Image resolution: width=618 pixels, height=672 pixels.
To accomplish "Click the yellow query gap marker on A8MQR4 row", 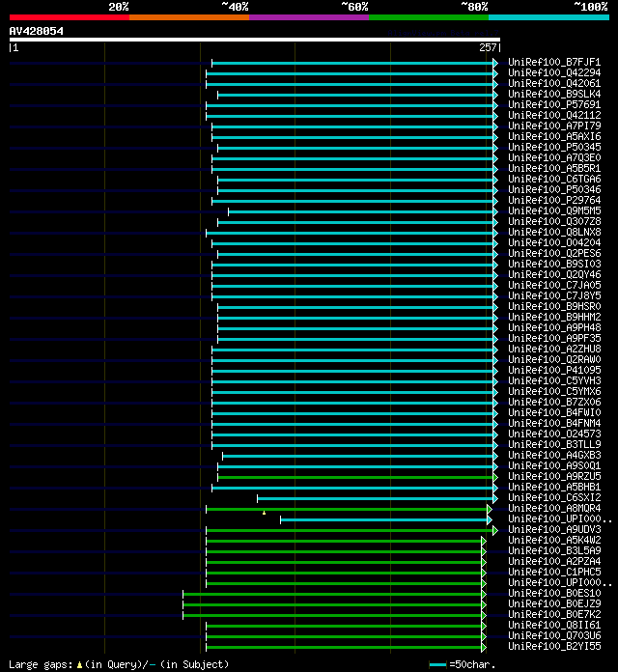I will pyautogui.click(x=264, y=513).
